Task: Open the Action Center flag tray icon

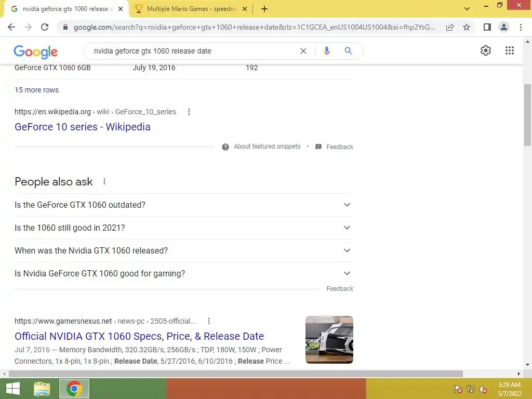Action: pos(458,389)
